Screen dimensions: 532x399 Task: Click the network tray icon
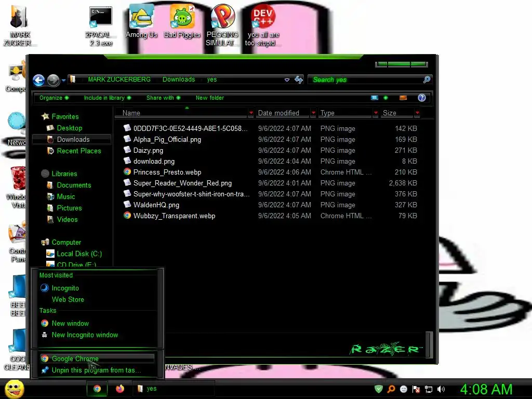429,389
